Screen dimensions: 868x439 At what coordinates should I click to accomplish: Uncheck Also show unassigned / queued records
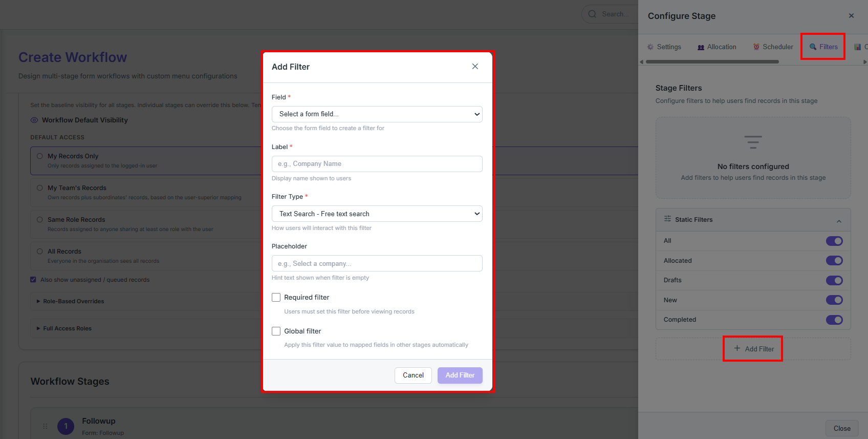33,280
